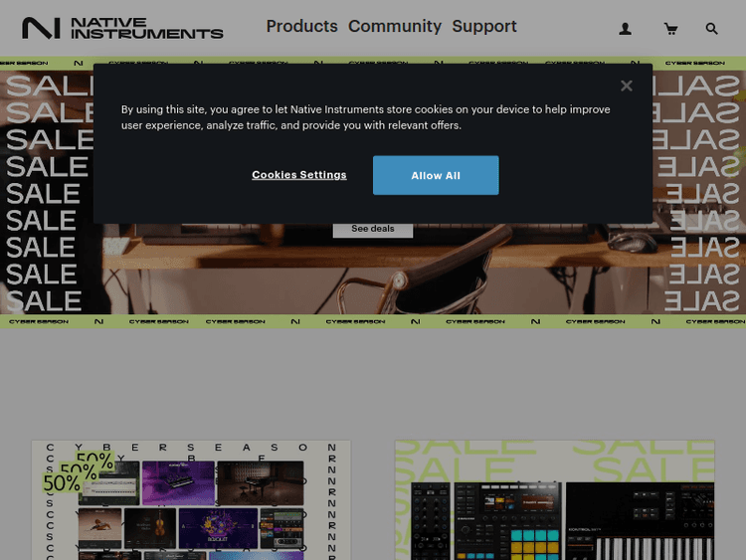Image resolution: width=746 pixels, height=560 pixels.
Task: Close the cookie consent dialog
Action: [626, 86]
